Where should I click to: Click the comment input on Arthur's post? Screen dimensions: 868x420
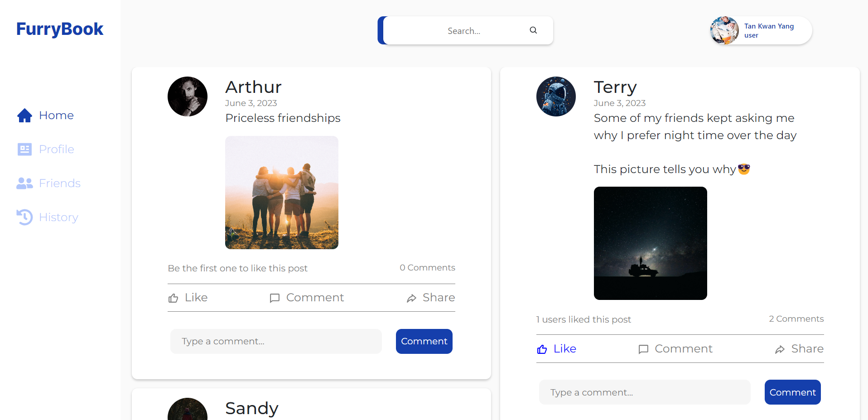coord(275,341)
